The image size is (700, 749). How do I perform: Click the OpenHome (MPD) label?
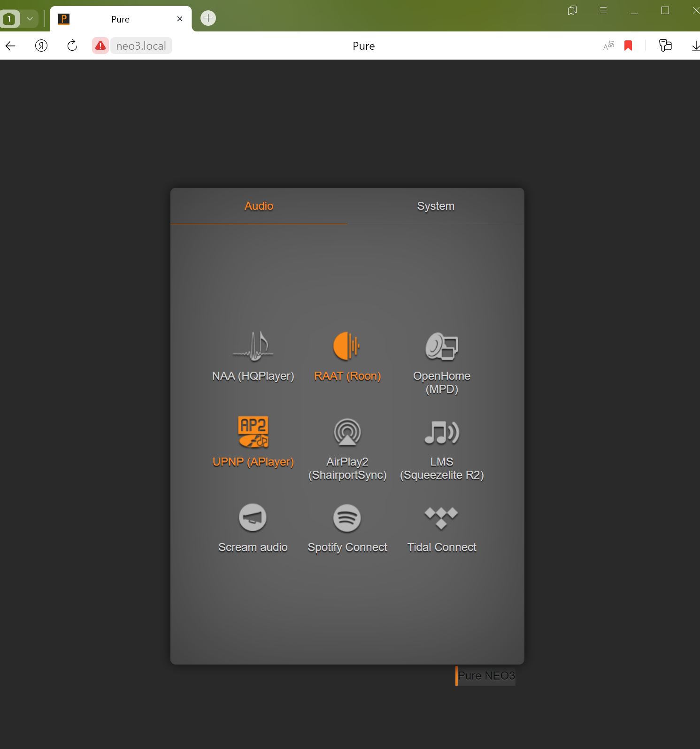point(441,382)
